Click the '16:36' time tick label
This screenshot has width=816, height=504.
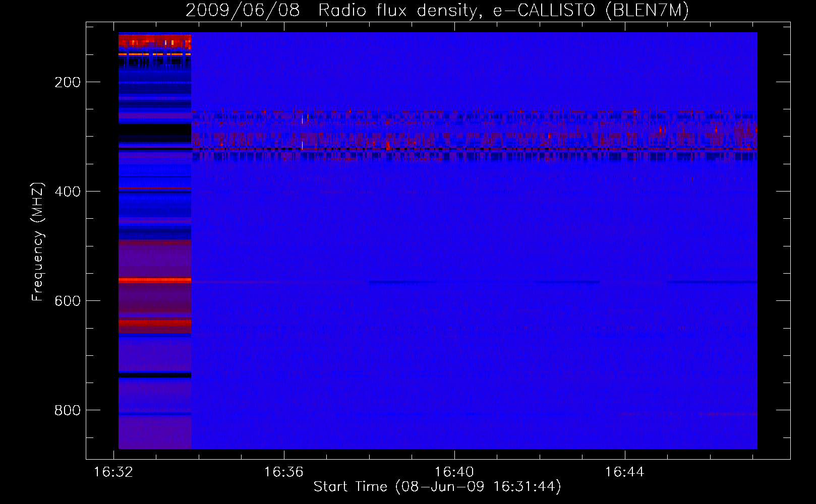point(284,472)
